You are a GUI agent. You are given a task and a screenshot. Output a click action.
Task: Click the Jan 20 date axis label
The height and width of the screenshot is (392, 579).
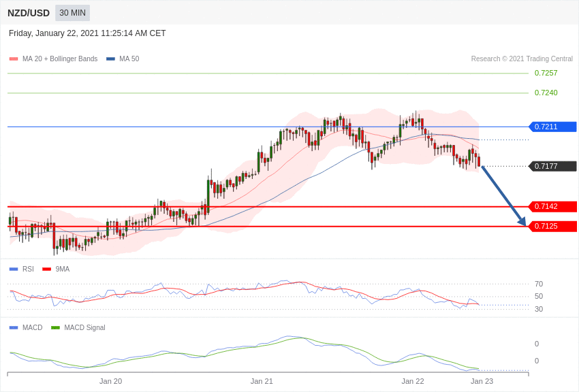tap(110, 381)
